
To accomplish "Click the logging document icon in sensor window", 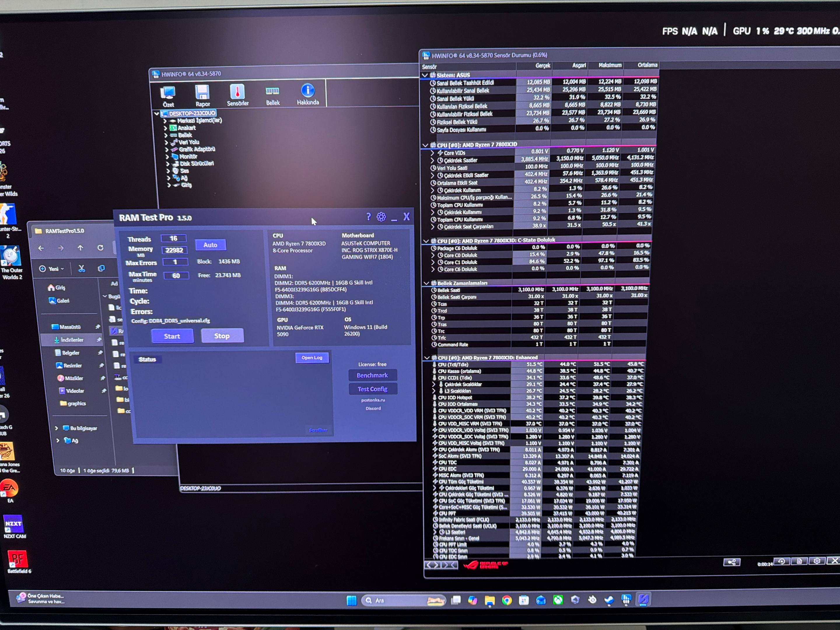I will [799, 561].
